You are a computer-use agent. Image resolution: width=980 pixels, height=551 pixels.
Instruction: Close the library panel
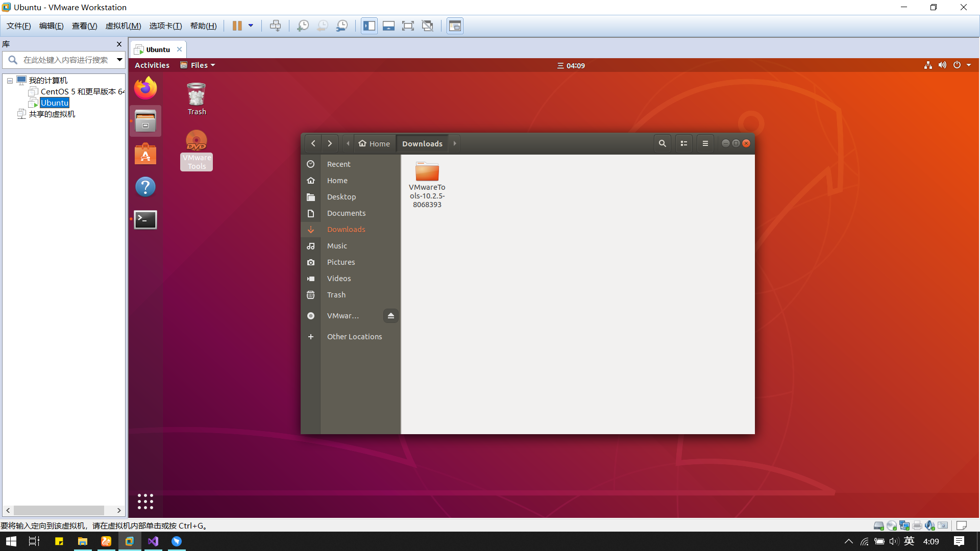tap(119, 44)
